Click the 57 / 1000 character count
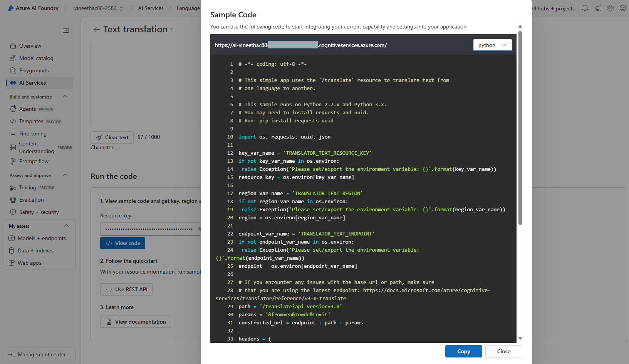The height and width of the screenshot is (364, 629). (149, 137)
